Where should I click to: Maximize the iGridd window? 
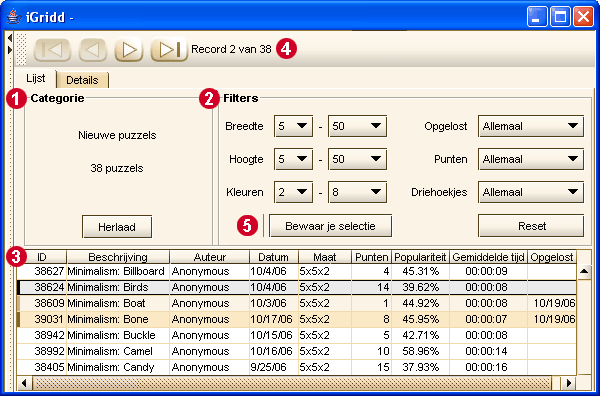coord(560,17)
